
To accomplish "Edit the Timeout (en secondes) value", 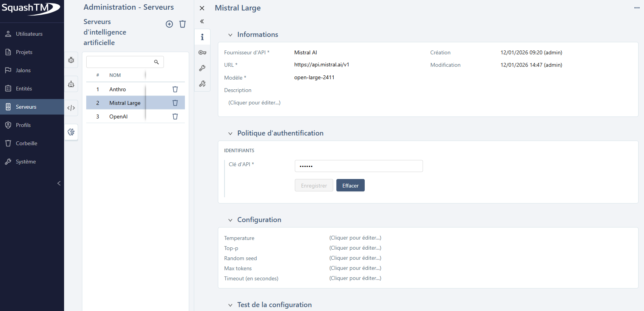I will pos(355,278).
